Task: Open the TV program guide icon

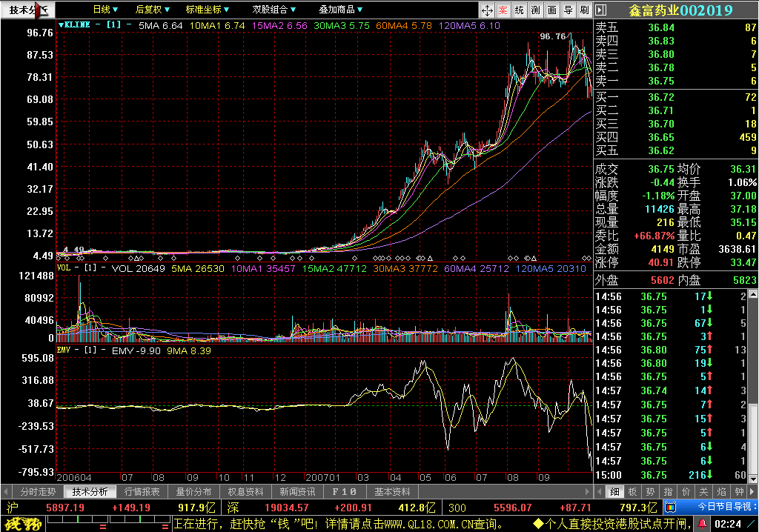Action: point(670,508)
